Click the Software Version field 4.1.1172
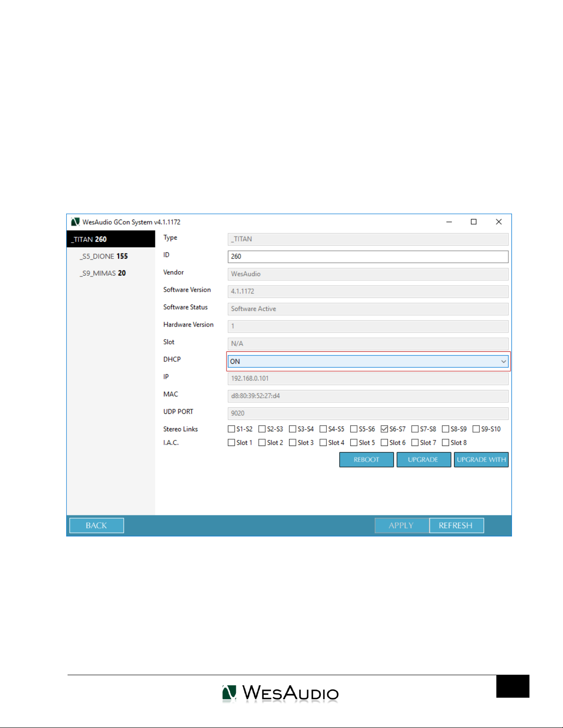The image size is (563, 728). coord(368,292)
